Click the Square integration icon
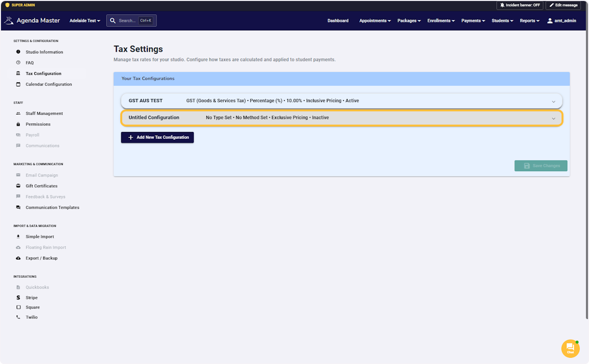The image size is (589, 364). pyautogui.click(x=18, y=307)
